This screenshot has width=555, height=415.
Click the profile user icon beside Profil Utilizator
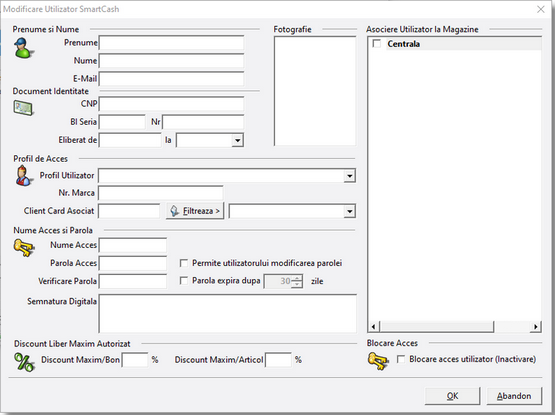(x=23, y=176)
